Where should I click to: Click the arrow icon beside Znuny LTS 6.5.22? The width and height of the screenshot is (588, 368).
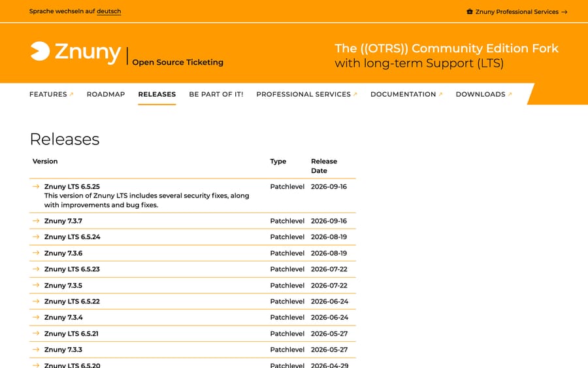coord(36,301)
